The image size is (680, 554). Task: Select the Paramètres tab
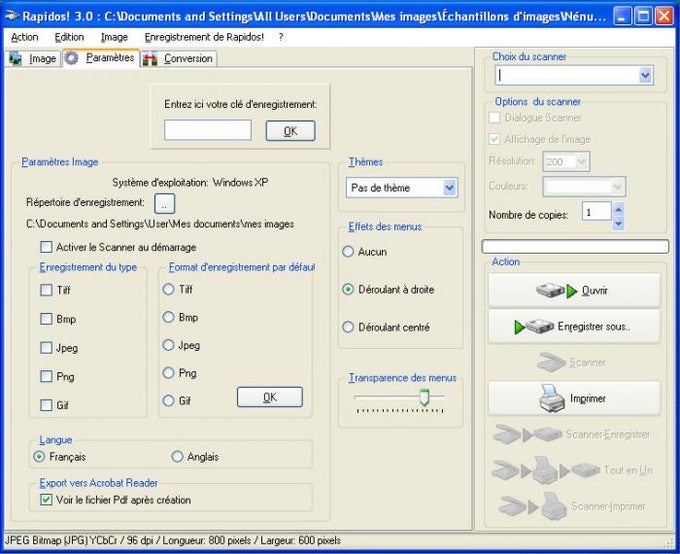tap(101, 58)
